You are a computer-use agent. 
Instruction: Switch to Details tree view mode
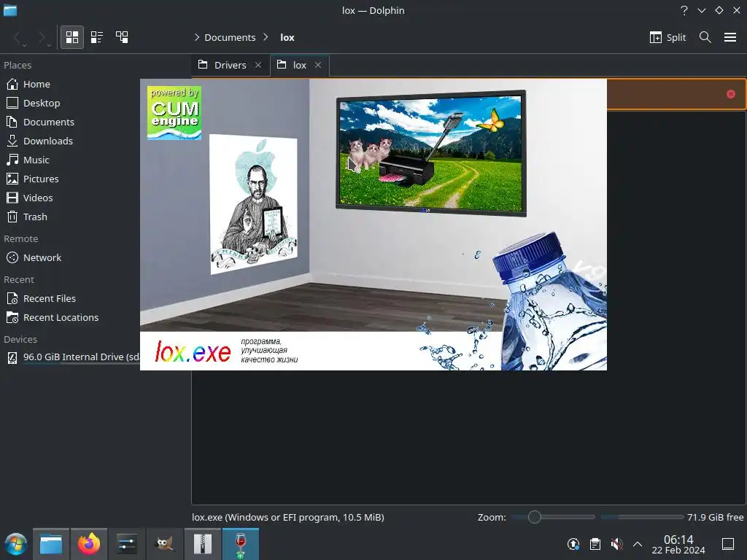pyautogui.click(x=122, y=37)
